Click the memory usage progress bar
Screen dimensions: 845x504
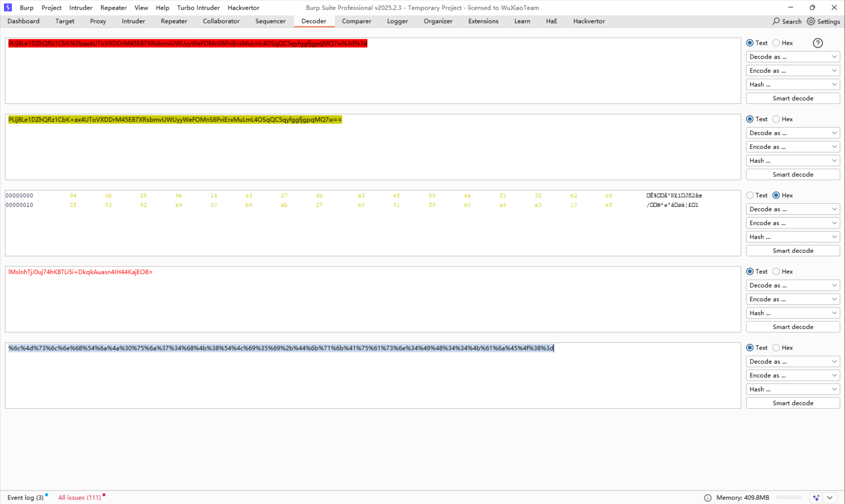tap(789, 497)
